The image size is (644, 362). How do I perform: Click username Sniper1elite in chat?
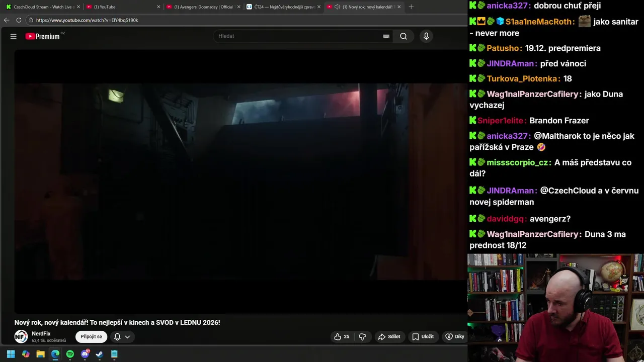[501, 121]
